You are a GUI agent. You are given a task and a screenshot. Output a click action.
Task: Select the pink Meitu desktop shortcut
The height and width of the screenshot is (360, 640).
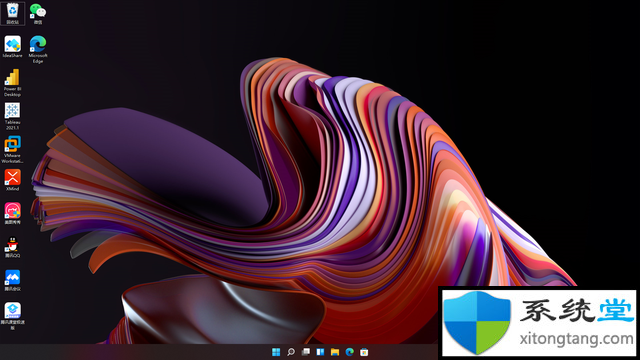pos(13,214)
